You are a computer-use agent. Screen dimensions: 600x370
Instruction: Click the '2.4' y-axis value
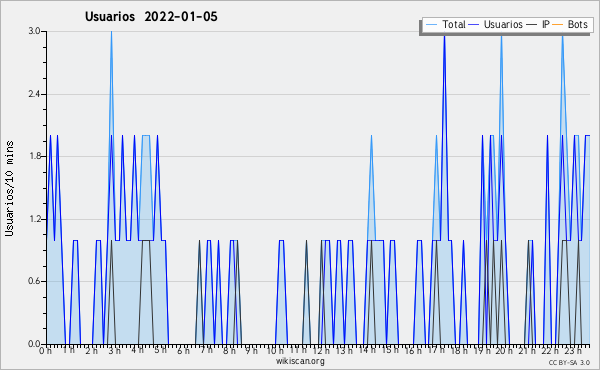pos(34,94)
